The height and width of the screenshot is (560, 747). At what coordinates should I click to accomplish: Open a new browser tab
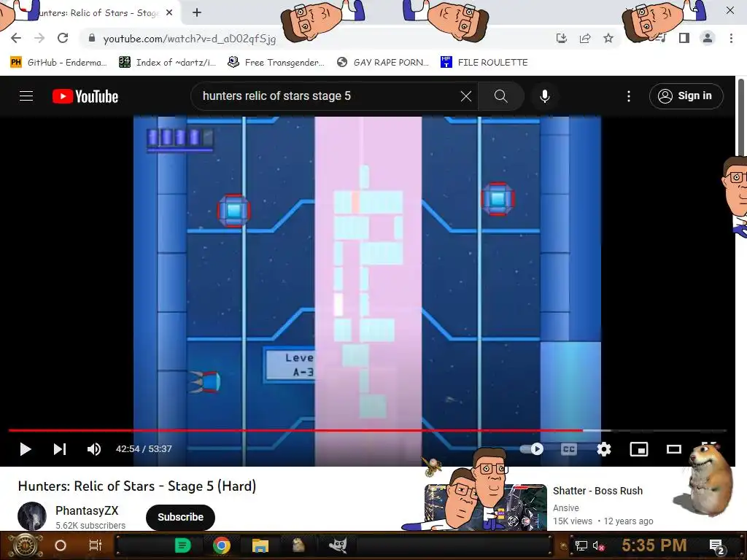[197, 13]
